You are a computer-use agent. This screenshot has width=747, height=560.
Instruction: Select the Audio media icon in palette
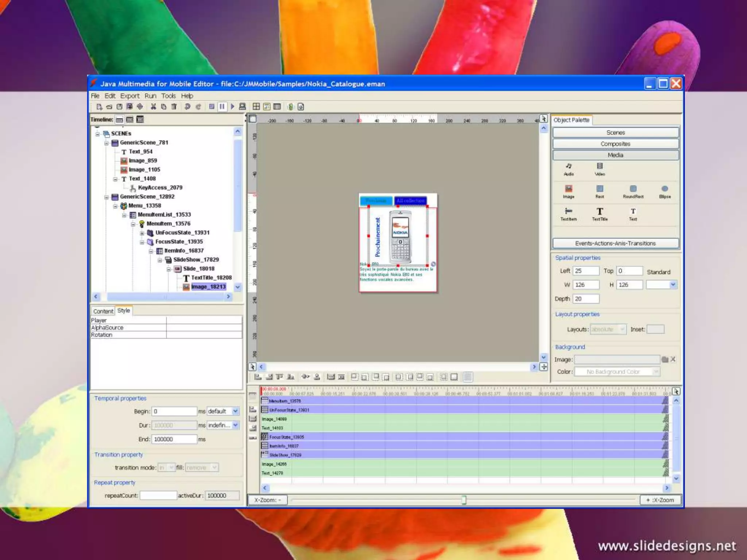click(569, 169)
